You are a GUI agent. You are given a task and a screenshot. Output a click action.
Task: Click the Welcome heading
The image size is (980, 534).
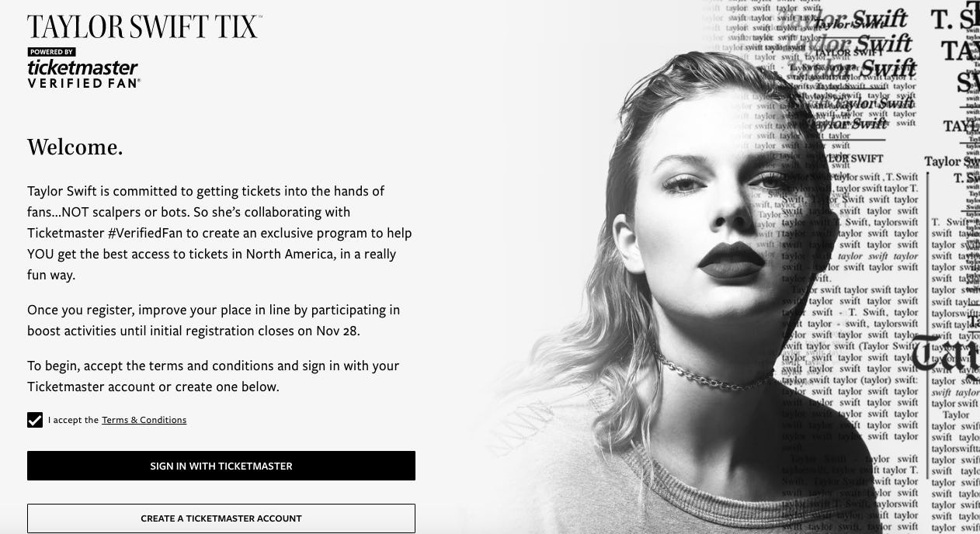point(75,147)
